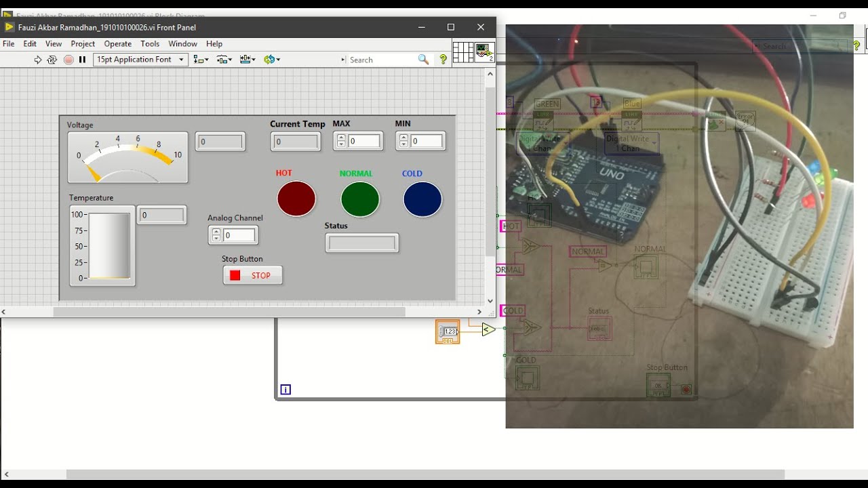Viewport: 868px width, 488px height.
Task: Open the Tools menu
Action: point(150,43)
